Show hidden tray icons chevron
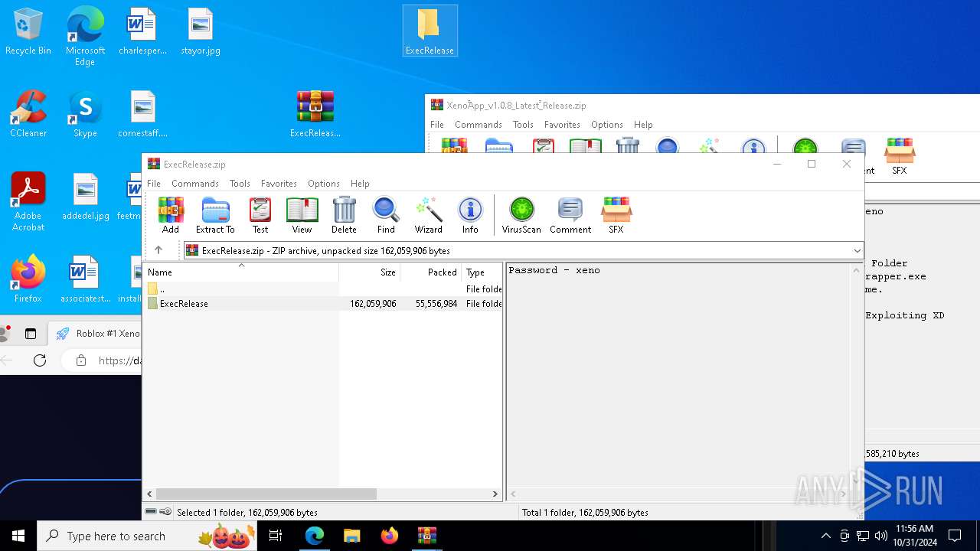This screenshot has height=551, width=980. coord(825,536)
